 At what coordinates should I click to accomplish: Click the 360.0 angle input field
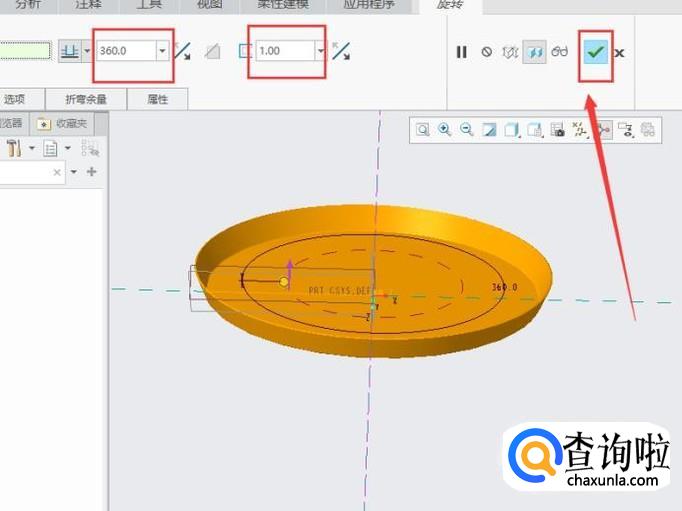click(125, 51)
